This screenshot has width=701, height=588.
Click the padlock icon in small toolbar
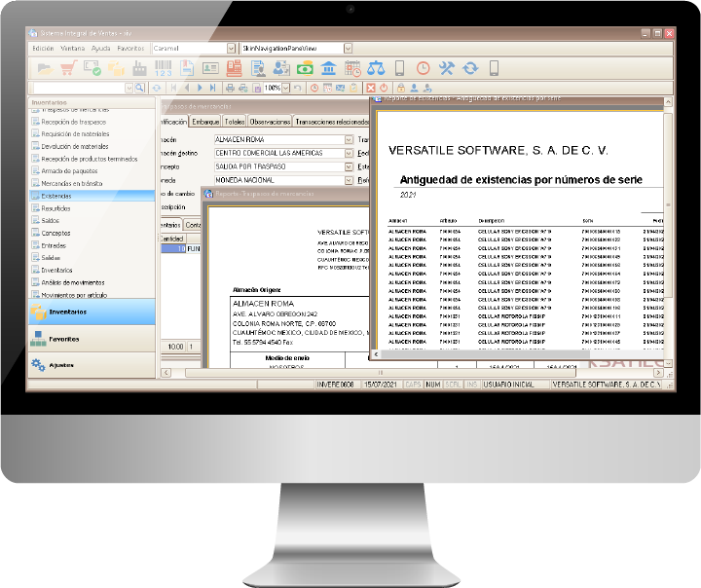click(x=400, y=88)
